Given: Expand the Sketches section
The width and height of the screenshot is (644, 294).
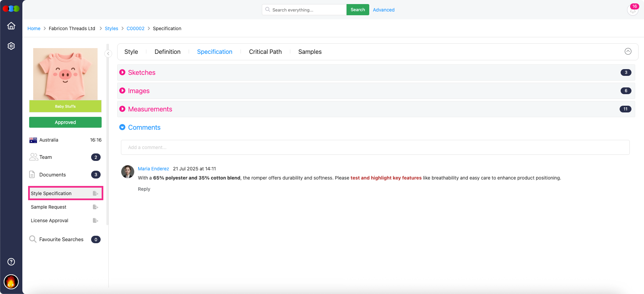Looking at the screenshot, I should (x=123, y=72).
